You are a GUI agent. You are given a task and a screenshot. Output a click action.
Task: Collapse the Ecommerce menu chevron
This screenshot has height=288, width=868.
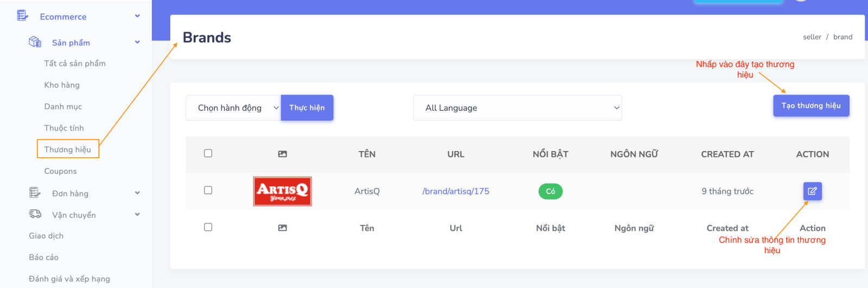[137, 16]
